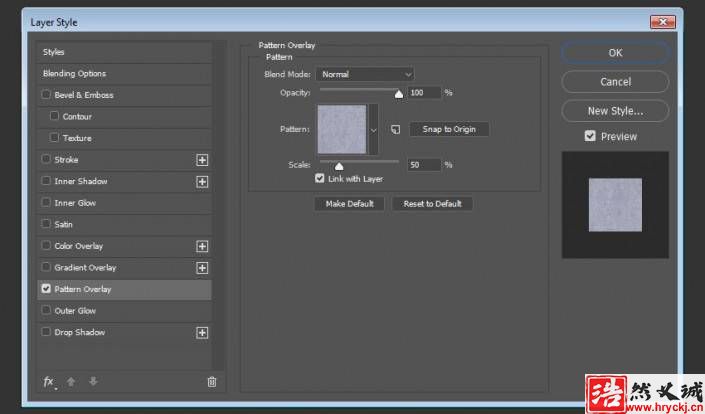Delete effect with the trash icon
705x414 pixels.
click(212, 382)
